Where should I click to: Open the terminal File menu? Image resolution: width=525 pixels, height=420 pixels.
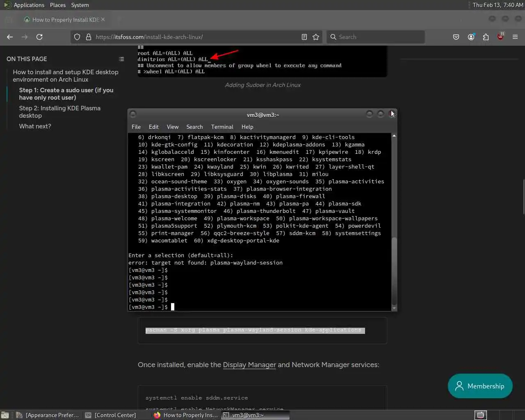pos(136,127)
